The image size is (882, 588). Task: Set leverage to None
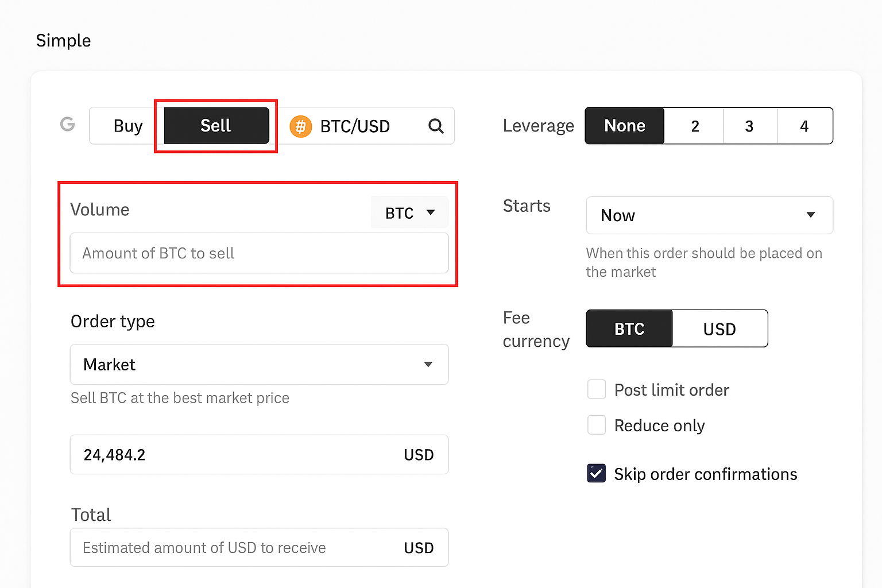tap(625, 126)
